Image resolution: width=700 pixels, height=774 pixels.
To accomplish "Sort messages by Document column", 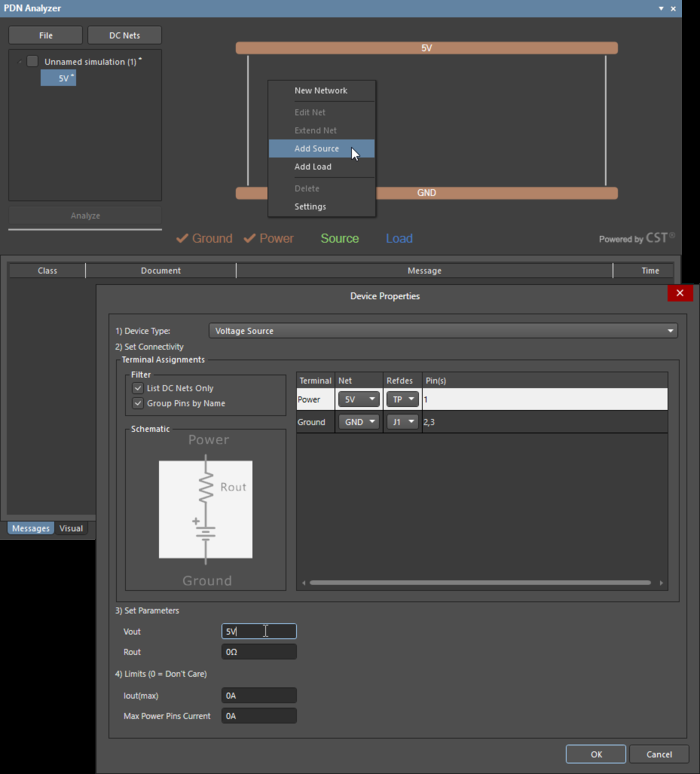I will coord(160,271).
